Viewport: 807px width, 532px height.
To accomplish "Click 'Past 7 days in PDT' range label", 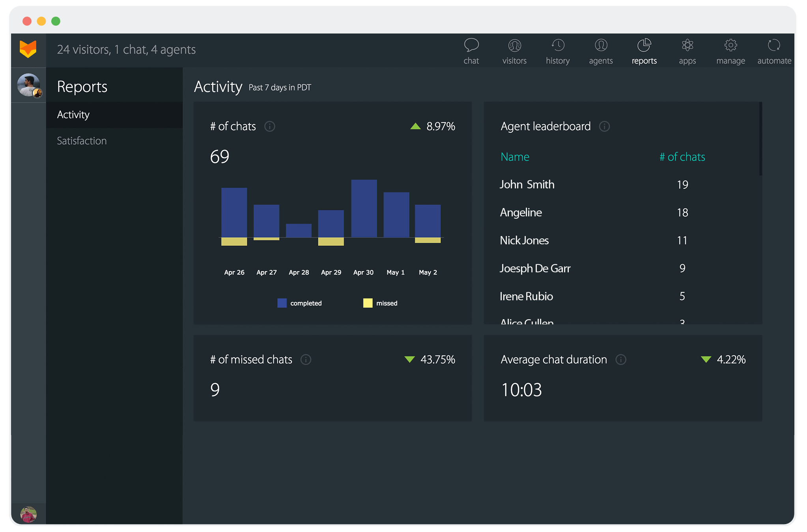I will (x=280, y=87).
